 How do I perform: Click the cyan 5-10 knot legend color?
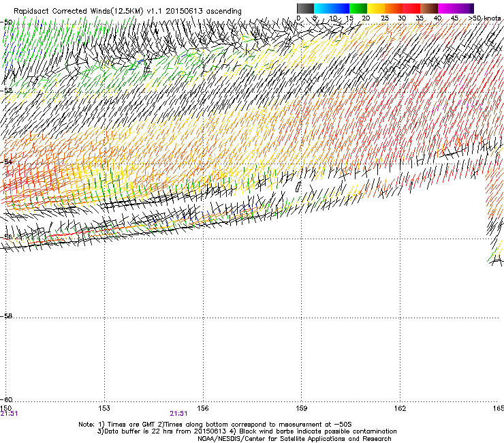[323, 8]
